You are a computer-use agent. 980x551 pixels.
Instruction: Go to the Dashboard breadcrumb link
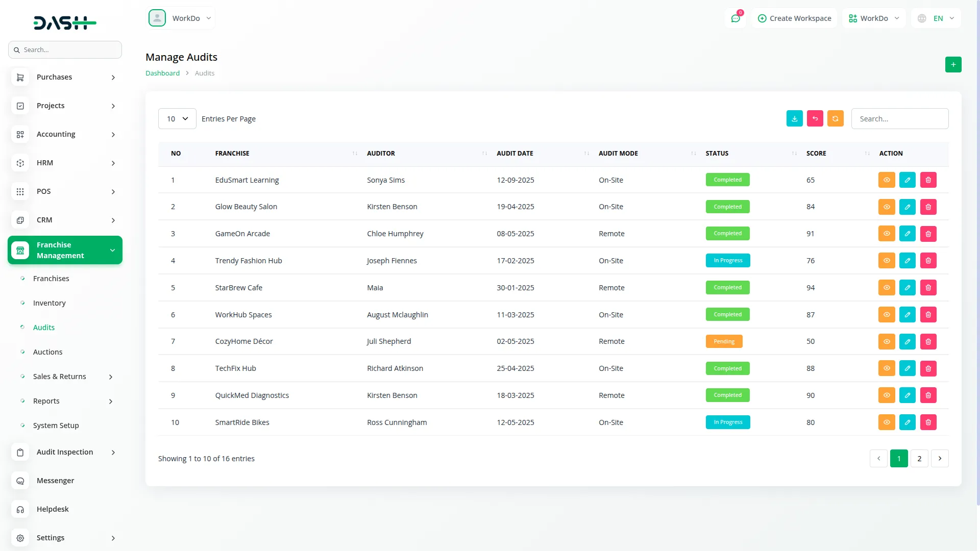pyautogui.click(x=162, y=73)
